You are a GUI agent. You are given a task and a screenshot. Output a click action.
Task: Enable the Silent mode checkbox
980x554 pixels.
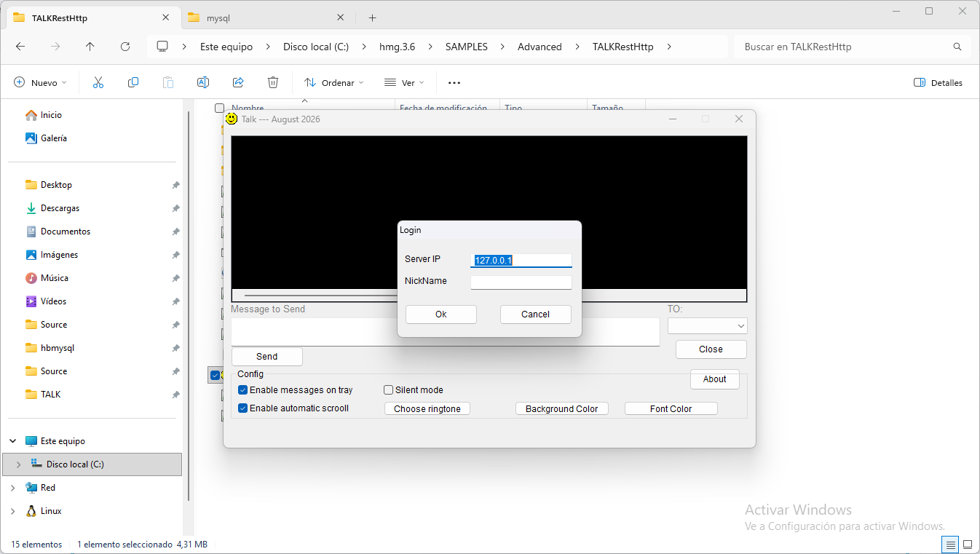[x=389, y=390]
